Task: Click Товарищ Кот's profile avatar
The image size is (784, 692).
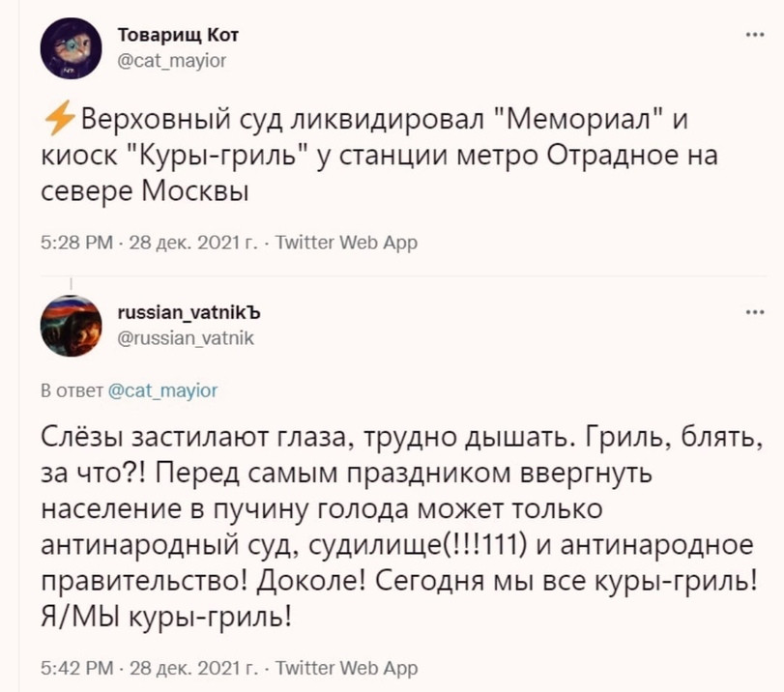Action: pyautogui.click(x=72, y=47)
